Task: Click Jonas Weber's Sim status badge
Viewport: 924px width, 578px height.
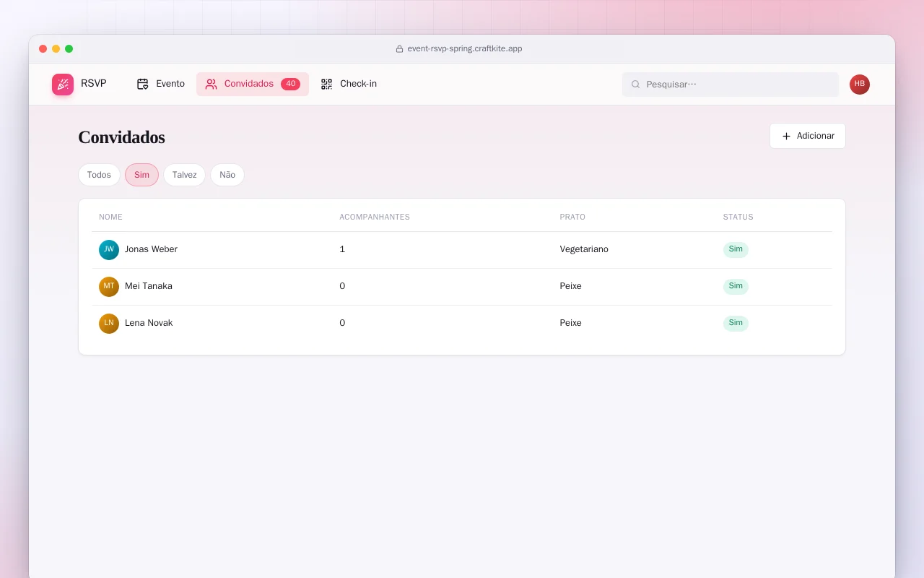Action: pyautogui.click(x=736, y=249)
